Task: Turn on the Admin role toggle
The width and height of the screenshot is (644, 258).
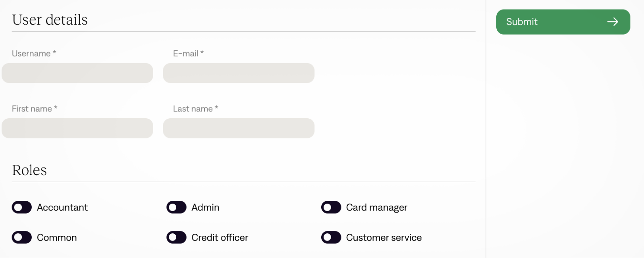Action: 176,207
